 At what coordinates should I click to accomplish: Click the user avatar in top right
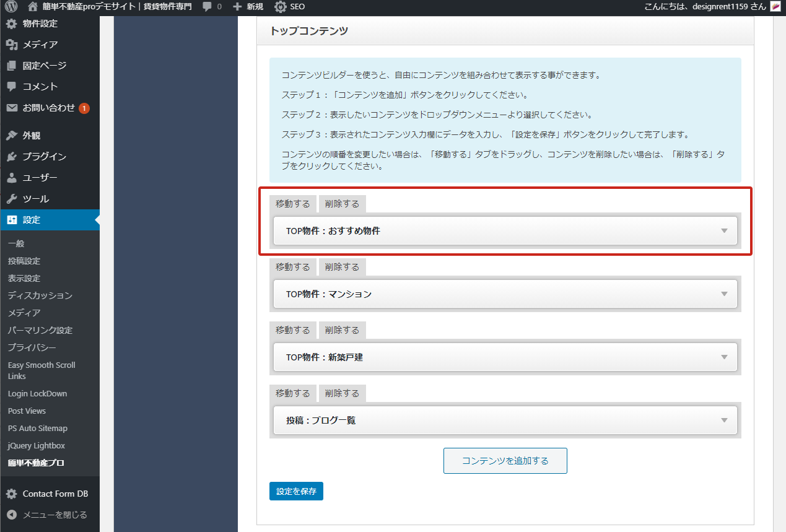[775, 7]
